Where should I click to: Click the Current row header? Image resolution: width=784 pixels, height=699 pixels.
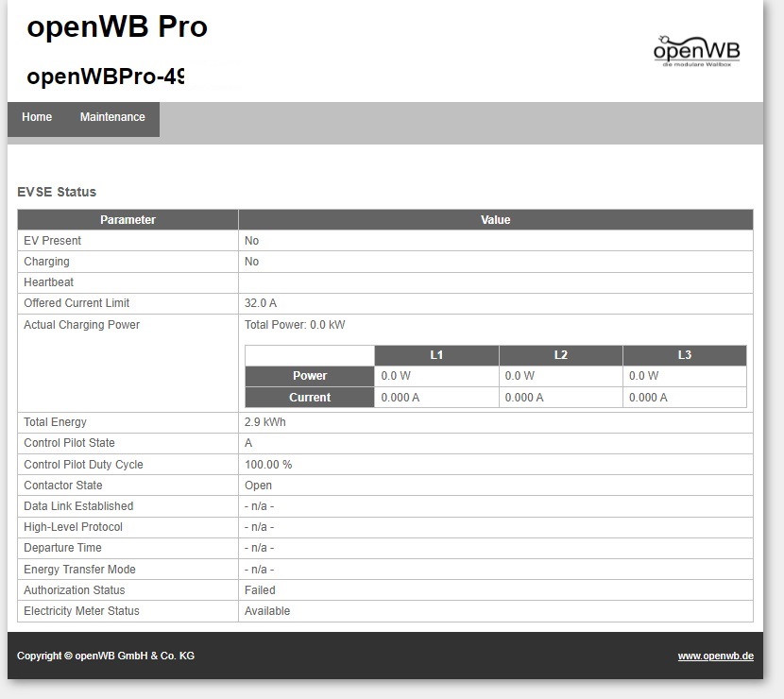[x=310, y=398]
